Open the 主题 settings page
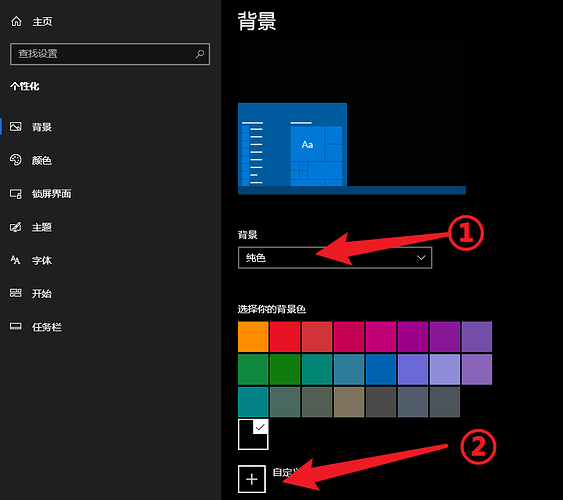The width and height of the screenshot is (563, 500). (x=42, y=227)
